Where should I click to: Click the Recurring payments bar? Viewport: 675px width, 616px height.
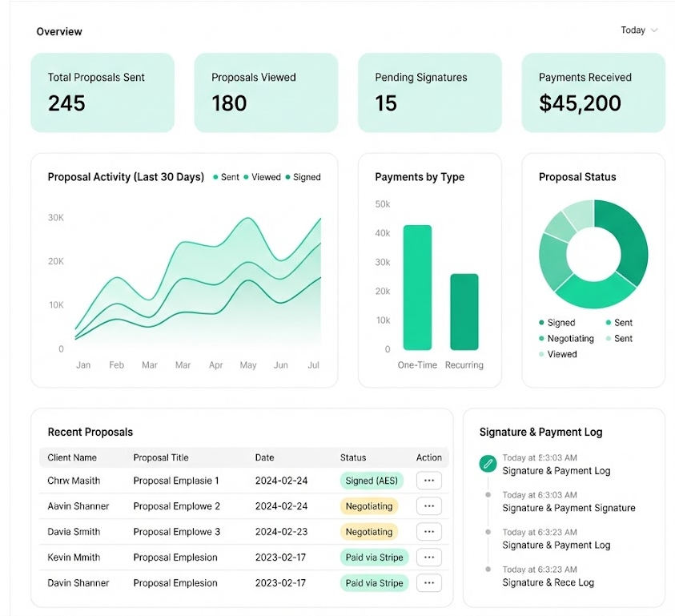pos(464,312)
